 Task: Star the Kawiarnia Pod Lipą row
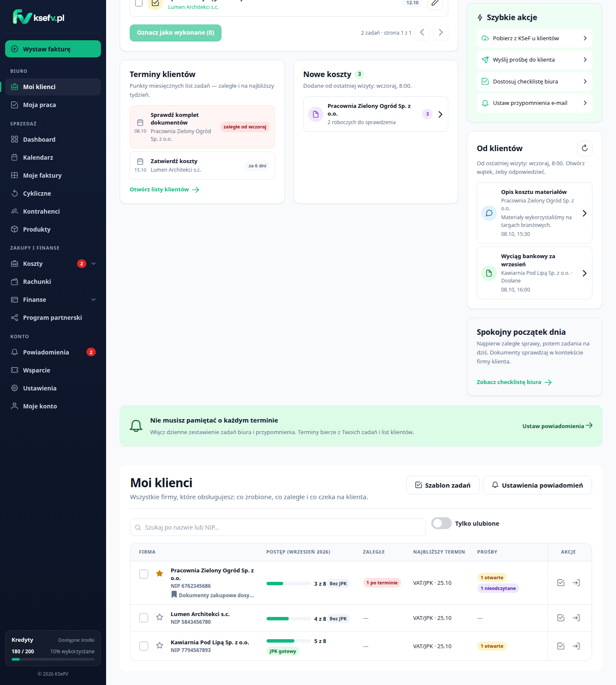[160, 646]
